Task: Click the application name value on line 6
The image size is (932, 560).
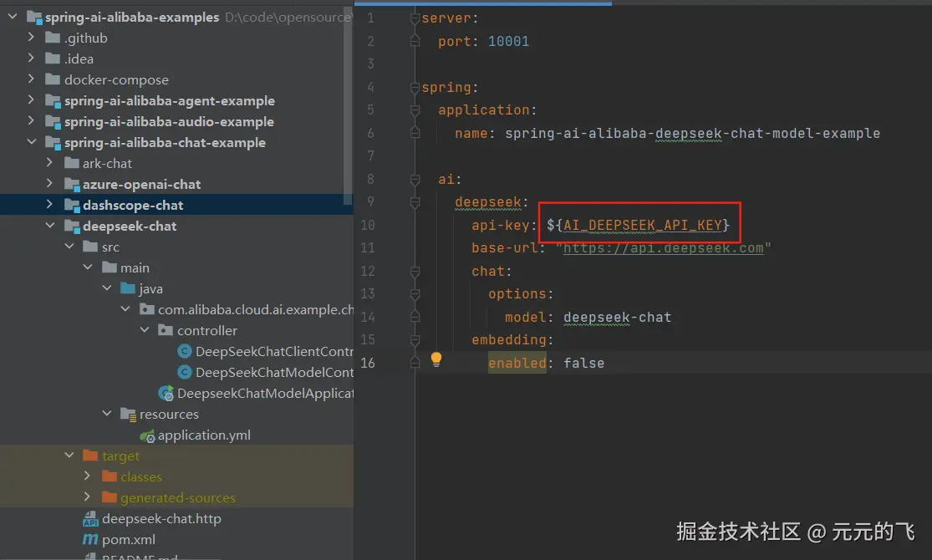Action: [x=692, y=133]
